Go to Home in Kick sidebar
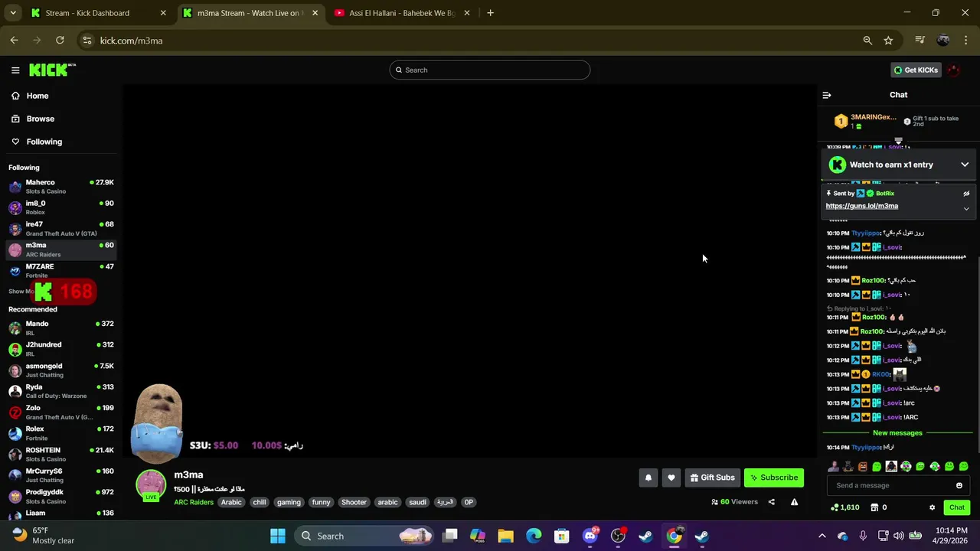This screenshot has height=551, width=980. (38, 96)
